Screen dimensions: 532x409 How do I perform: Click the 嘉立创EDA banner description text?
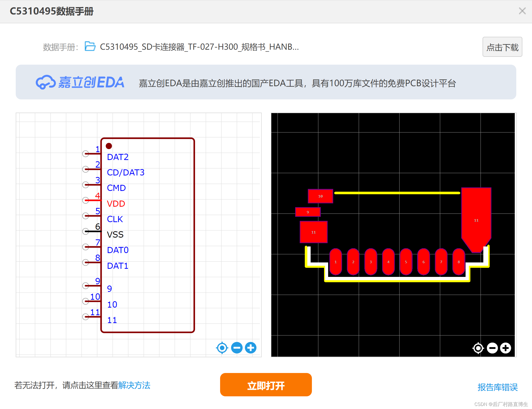(297, 83)
